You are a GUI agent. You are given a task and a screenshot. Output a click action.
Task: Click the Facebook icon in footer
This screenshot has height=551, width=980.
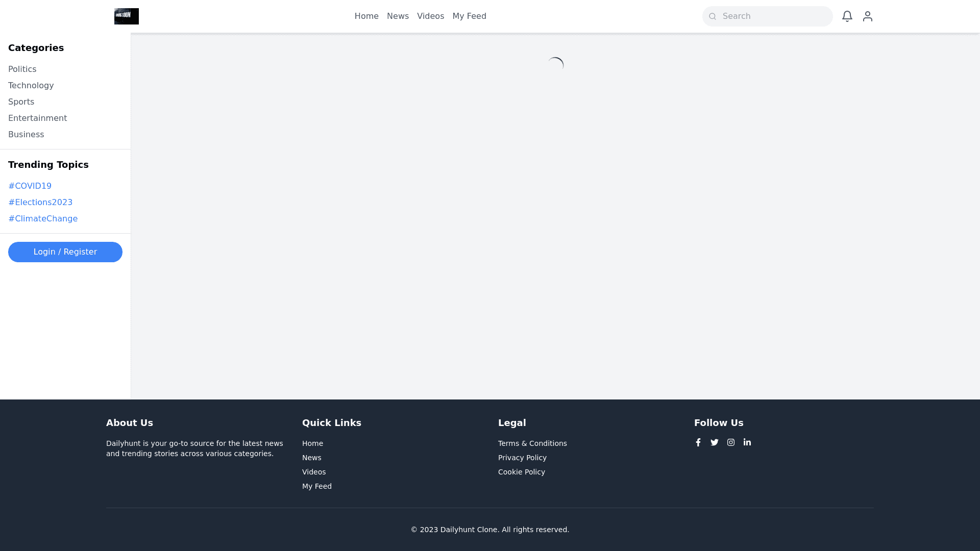[698, 442]
